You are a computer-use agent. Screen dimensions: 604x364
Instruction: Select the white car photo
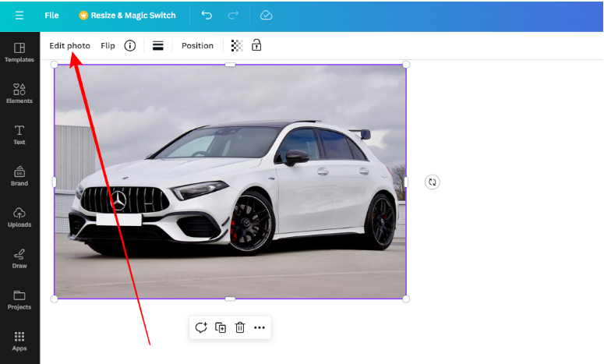230,182
